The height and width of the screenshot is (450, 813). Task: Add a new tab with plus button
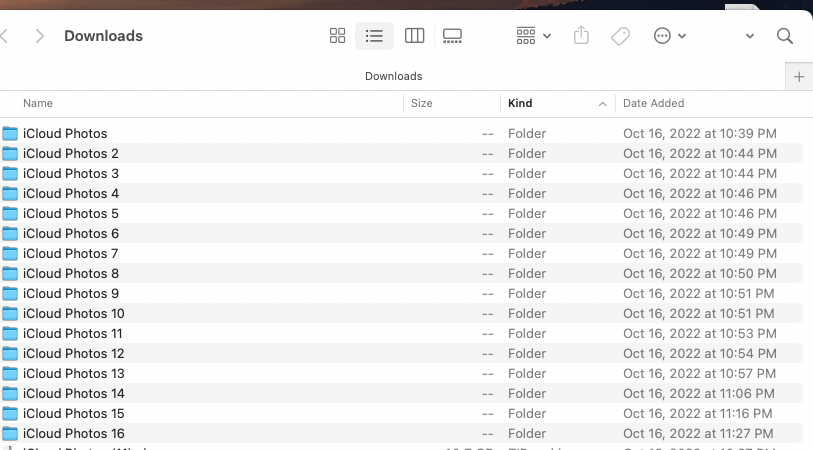[x=799, y=77]
